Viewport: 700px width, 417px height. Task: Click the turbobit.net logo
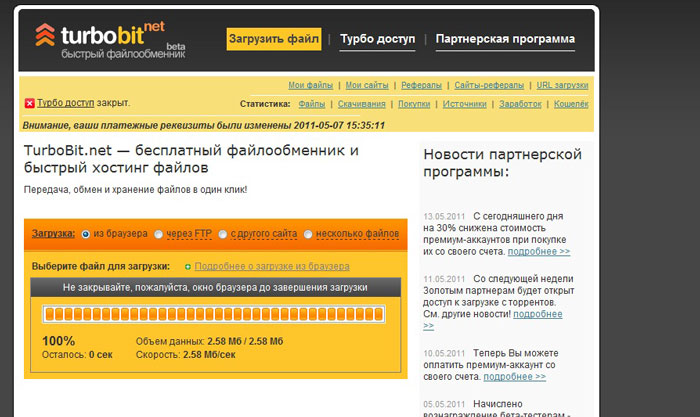click(110, 40)
